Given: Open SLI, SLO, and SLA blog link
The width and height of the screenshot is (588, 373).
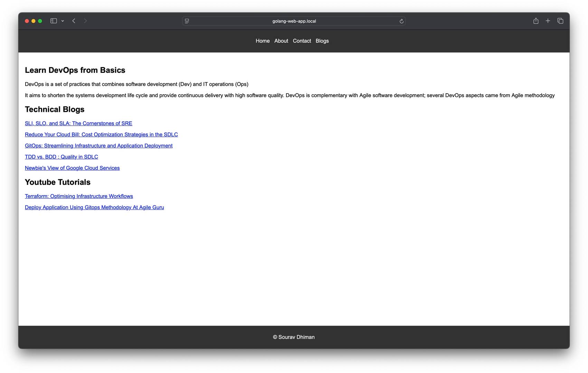Looking at the screenshot, I should (78, 123).
